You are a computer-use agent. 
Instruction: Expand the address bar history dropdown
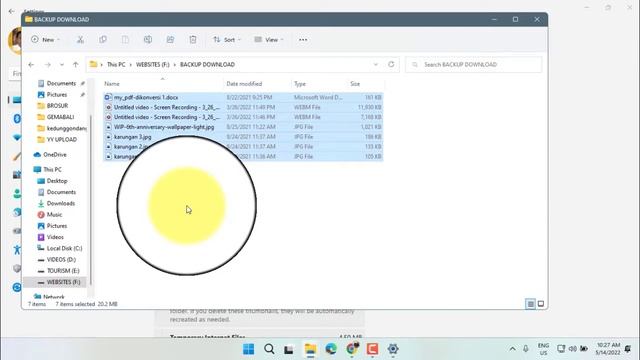[376, 64]
